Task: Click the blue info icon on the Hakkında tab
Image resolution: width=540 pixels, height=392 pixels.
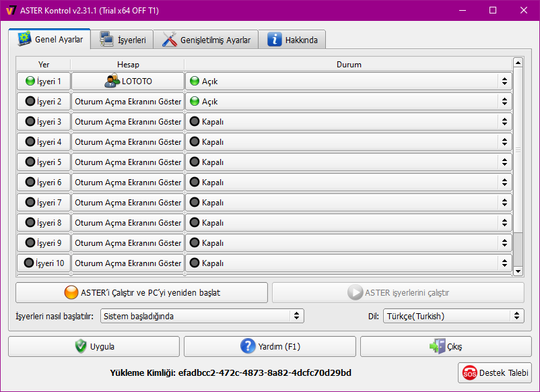Action: click(275, 40)
